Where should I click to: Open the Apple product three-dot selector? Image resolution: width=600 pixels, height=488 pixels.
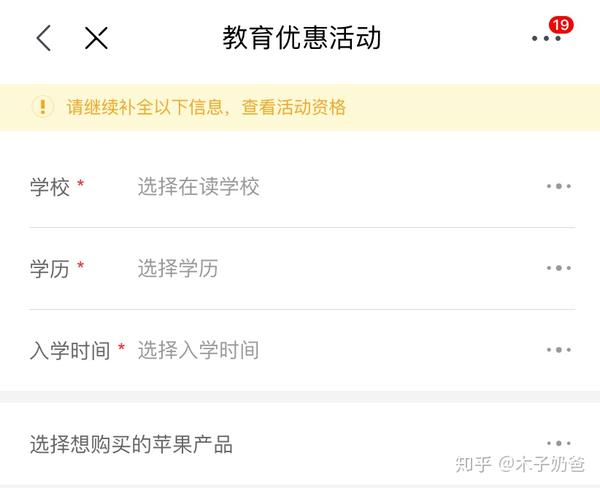click(x=558, y=443)
